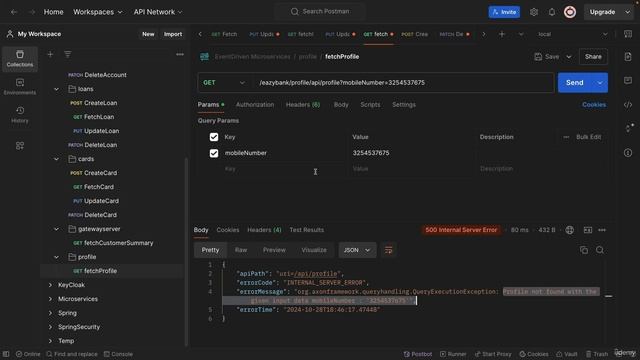Screen dimensions: 640x360
Task: Create a new collection with the plus icon
Action: point(50,54)
